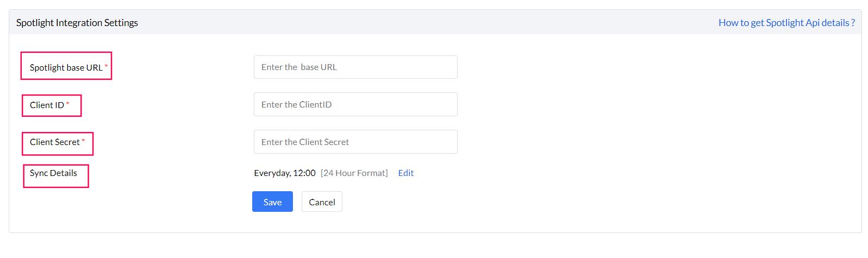Click the Enter the base URL placeholder text
Image resolution: width=868 pixels, height=258 pixels.
299,67
